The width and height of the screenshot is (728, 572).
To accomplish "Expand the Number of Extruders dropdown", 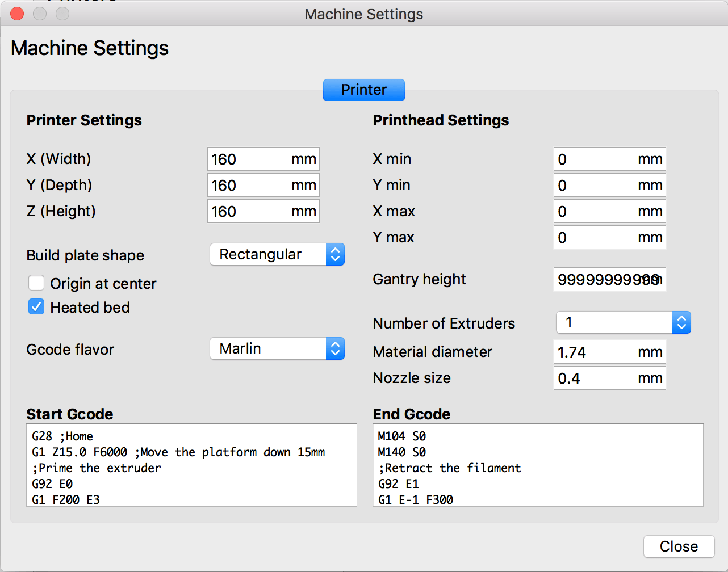I will [x=624, y=322].
